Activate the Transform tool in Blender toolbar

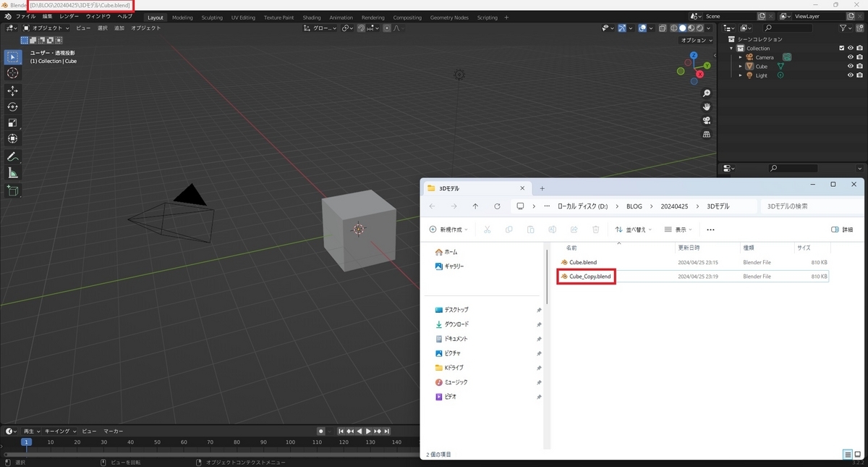pyautogui.click(x=12, y=138)
